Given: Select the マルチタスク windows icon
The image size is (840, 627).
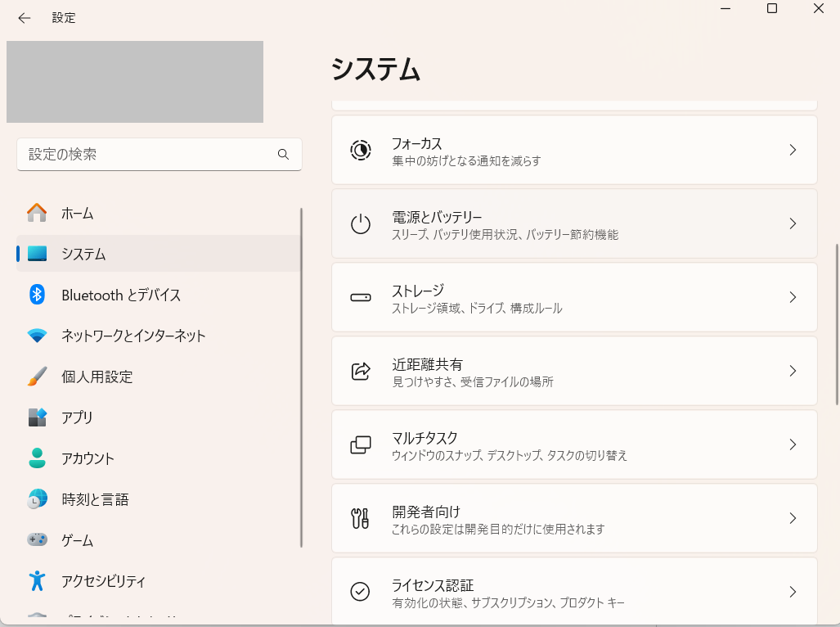Looking at the screenshot, I should [360, 444].
